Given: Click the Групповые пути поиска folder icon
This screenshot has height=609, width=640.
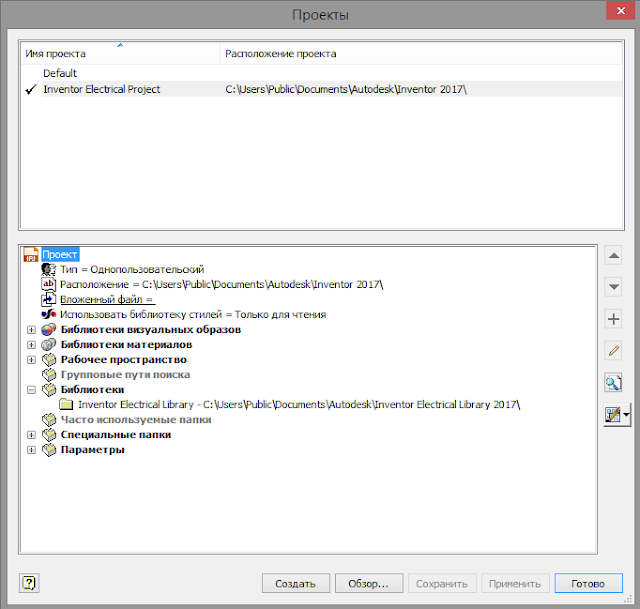Looking at the screenshot, I should 49,374.
